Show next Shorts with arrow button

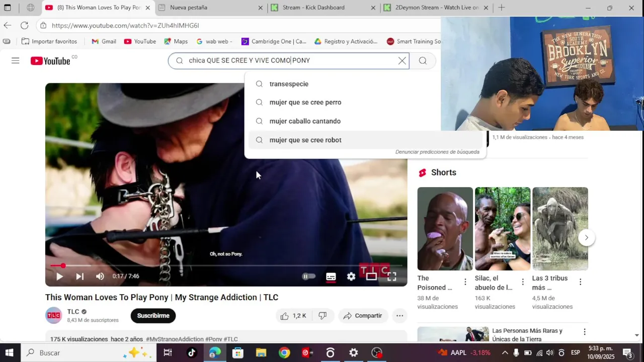586,237
